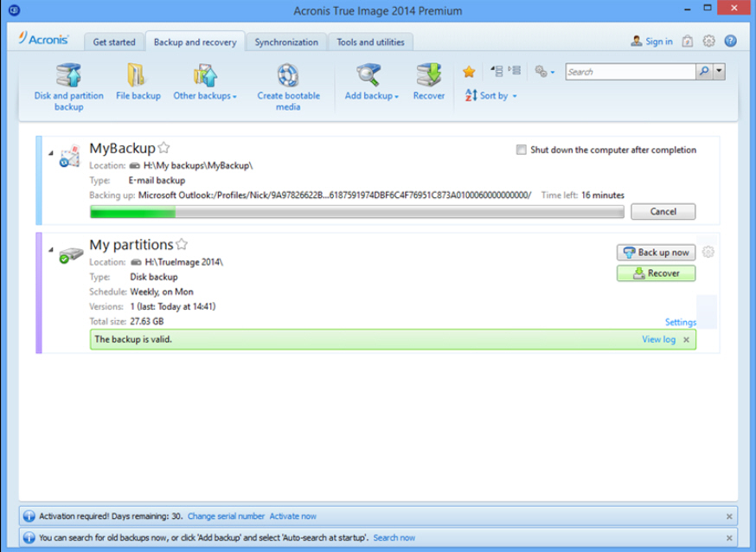Open the Sort by menu

[490, 95]
